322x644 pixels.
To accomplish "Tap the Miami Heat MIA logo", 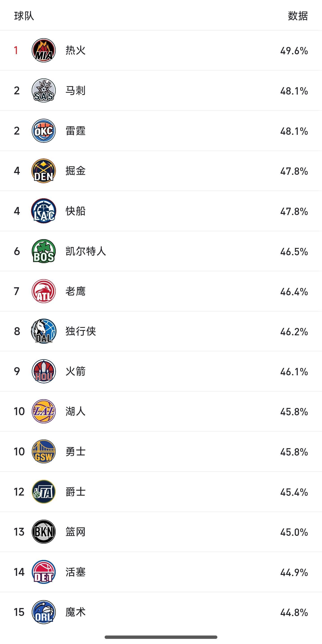I will pyautogui.click(x=44, y=50).
